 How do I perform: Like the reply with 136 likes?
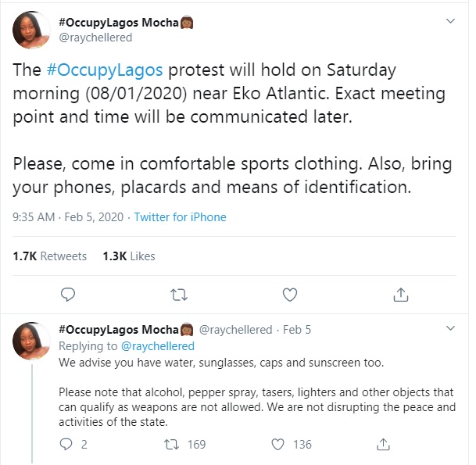pyautogui.click(x=278, y=444)
